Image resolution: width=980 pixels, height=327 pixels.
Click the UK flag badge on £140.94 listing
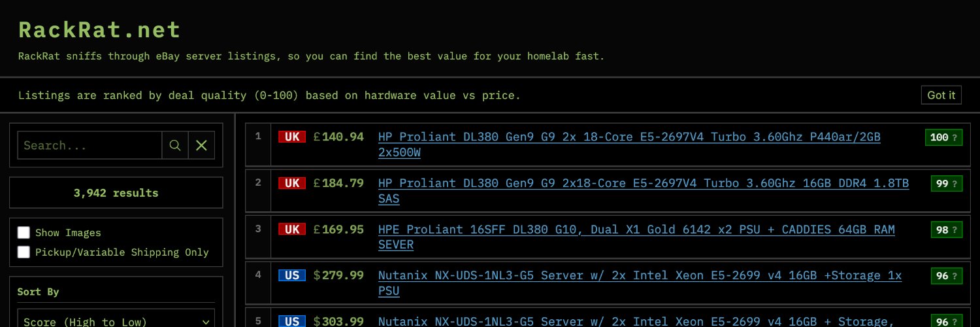(x=292, y=137)
